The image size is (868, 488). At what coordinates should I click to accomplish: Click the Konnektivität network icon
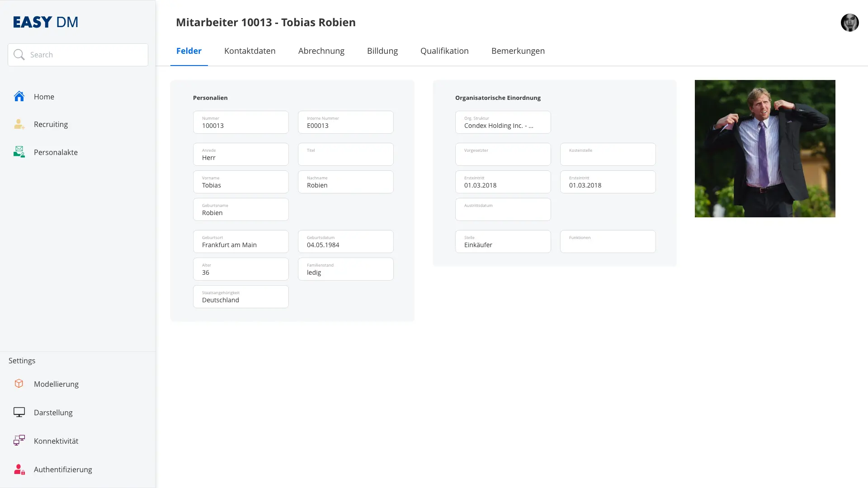[x=19, y=441]
